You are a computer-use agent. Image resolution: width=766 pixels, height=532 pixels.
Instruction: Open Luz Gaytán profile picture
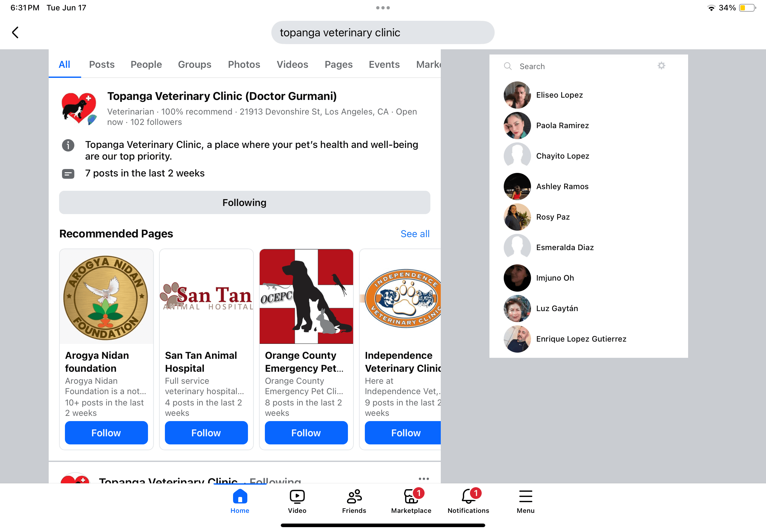click(x=517, y=308)
